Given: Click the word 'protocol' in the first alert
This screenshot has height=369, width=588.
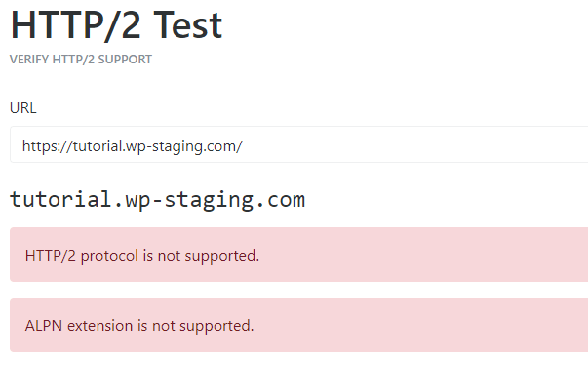Looking at the screenshot, I should (x=109, y=256).
